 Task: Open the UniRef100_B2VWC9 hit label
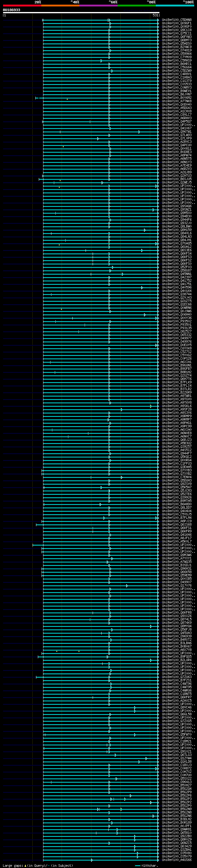click(177, 47)
